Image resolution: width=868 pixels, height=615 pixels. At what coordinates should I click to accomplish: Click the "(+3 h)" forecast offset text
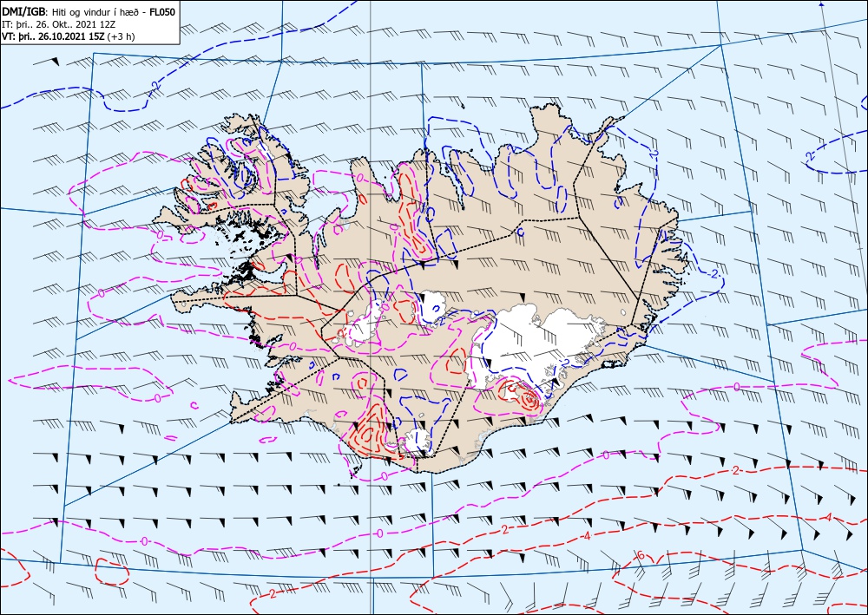pyautogui.click(x=123, y=36)
